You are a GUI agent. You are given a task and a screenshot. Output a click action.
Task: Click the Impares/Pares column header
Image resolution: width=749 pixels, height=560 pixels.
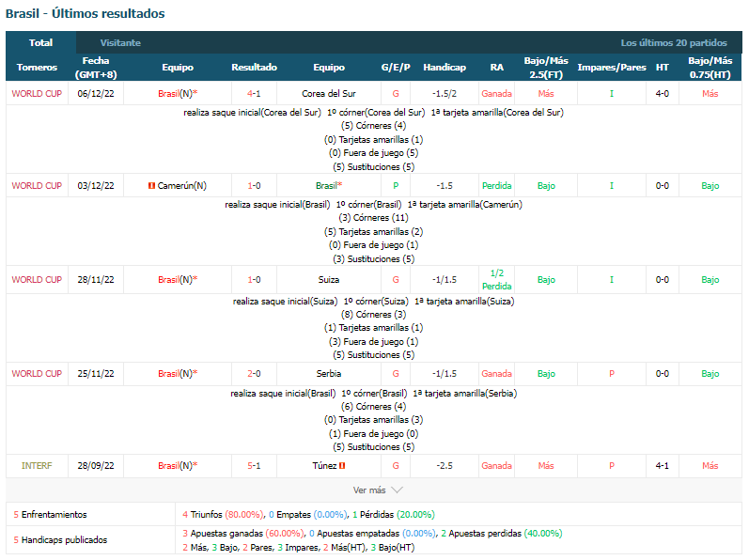click(612, 68)
